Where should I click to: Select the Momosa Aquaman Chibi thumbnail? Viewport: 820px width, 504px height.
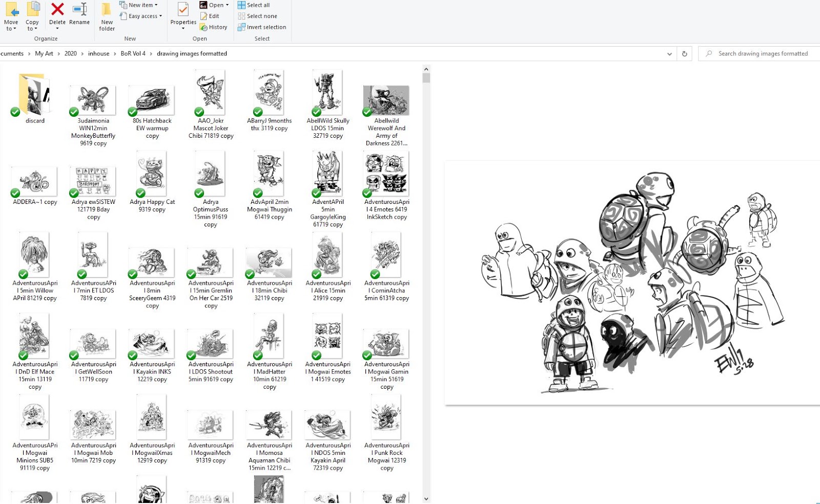tap(269, 425)
